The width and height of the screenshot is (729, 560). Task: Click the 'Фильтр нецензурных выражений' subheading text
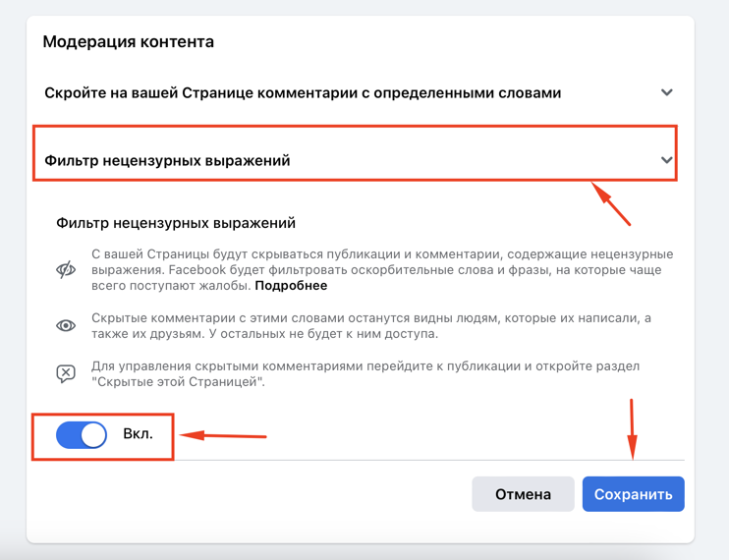176,223
